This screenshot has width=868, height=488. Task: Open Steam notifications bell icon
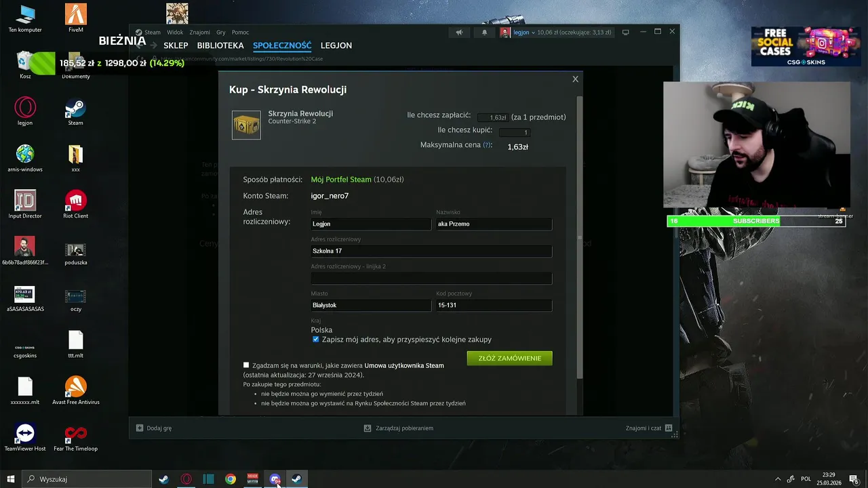coord(484,32)
